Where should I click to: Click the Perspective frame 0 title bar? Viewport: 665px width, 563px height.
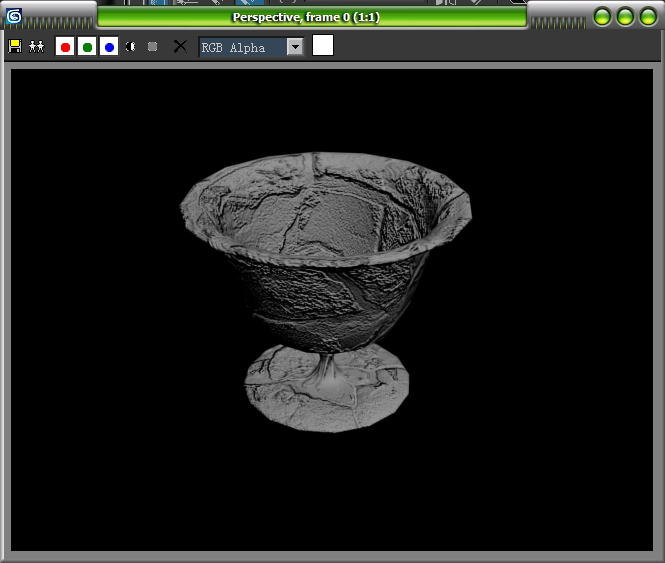tap(312, 17)
